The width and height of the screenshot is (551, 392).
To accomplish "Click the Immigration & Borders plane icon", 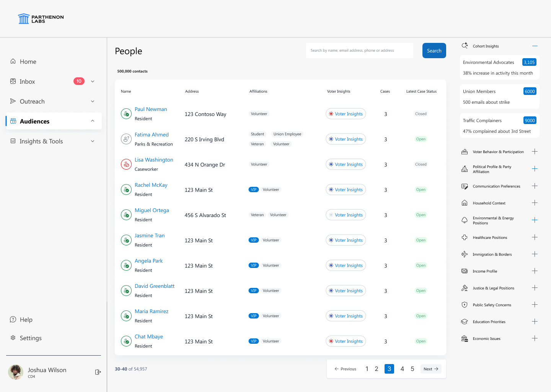I will [465, 254].
